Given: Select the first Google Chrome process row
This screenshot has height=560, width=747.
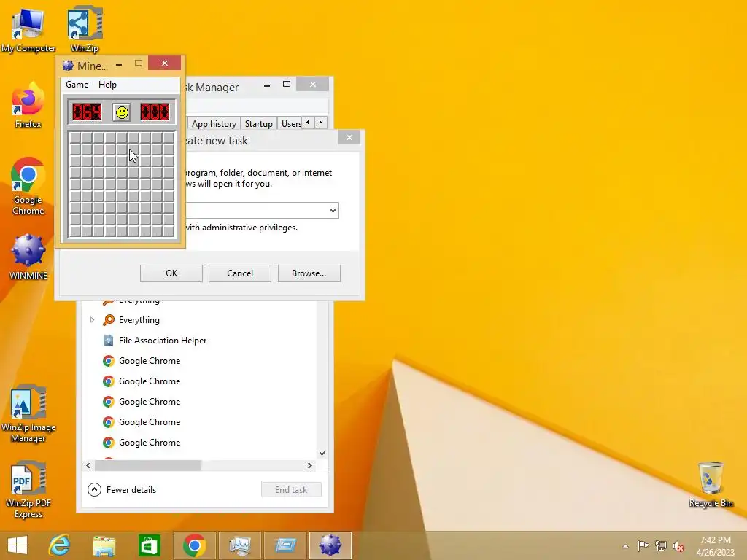Looking at the screenshot, I should point(200,361).
